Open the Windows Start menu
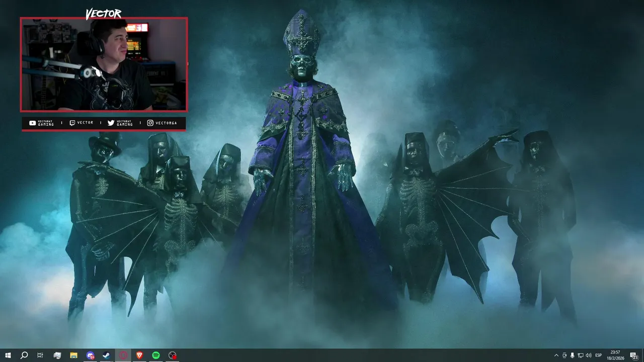 (x=8, y=355)
